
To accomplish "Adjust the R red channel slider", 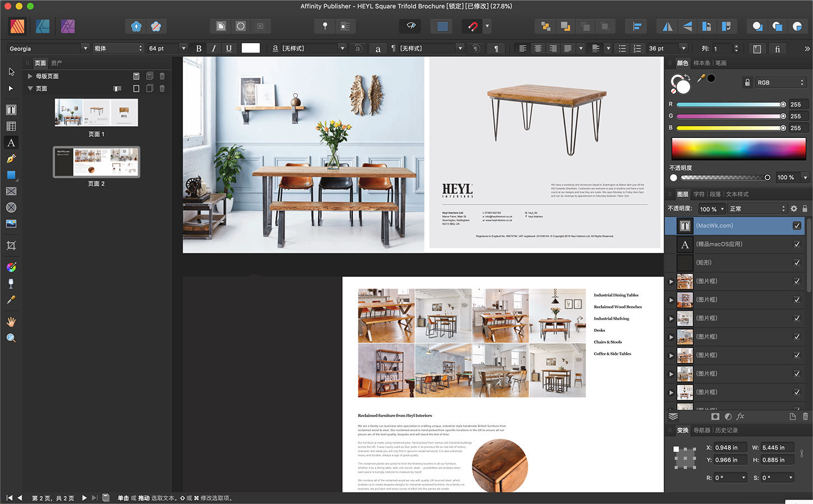I will tap(731, 104).
